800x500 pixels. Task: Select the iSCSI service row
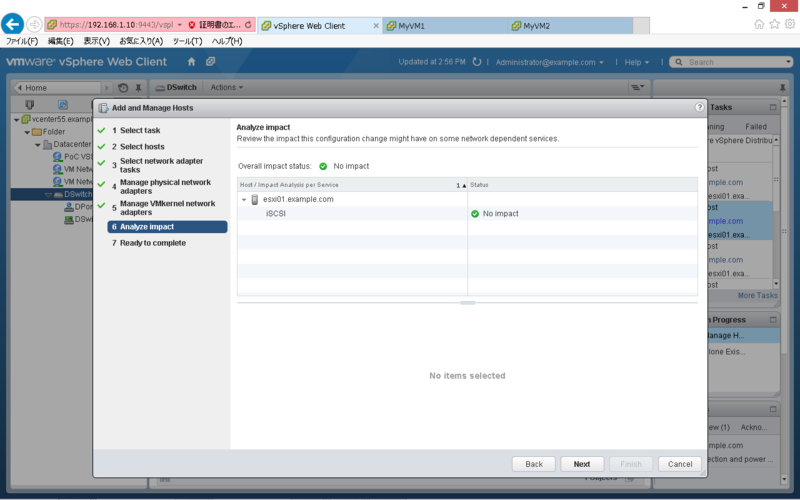pyautogui.click(x=467, y=214)
